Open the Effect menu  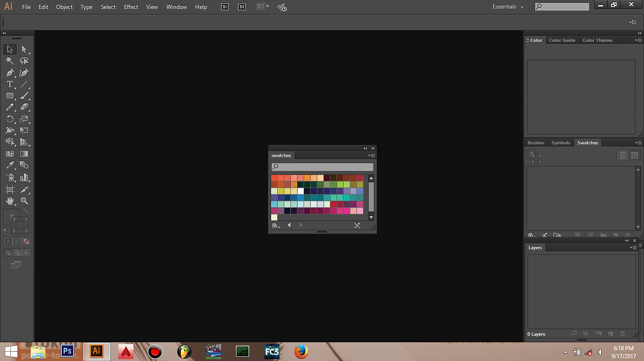(131, 7)
